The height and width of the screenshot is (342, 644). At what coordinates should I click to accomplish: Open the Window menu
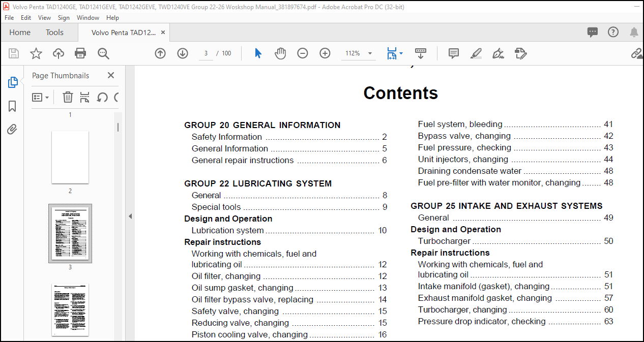coord(88,17)
